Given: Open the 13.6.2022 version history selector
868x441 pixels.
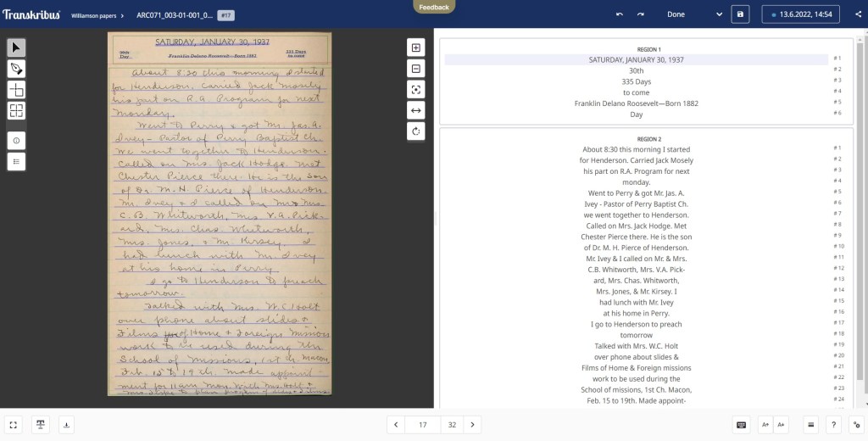Looking at the screenshot, I should (x=801, y=14).
